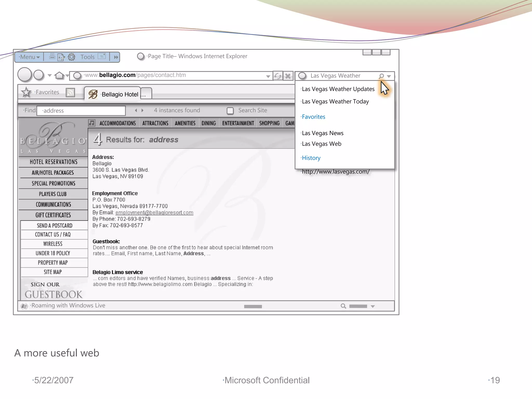Open Shopping in Bellagio navigation
The width and height of the screenshot is (532, 399).
click(269, 123)
